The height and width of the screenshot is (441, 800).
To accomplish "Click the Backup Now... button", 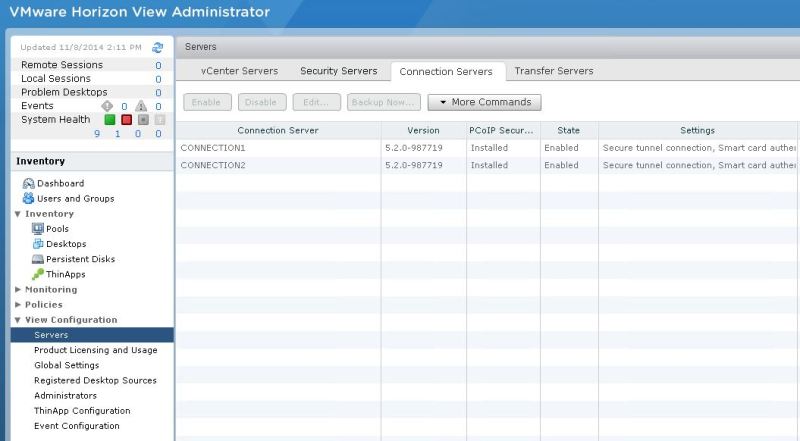I will [384, 102].
